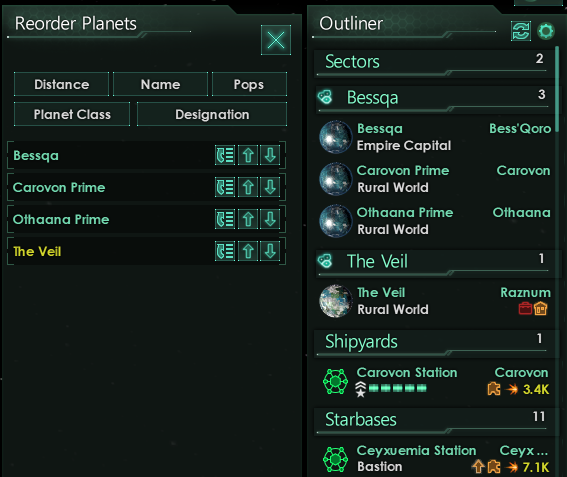
Task: Click Carovon Station starbase icon
Action: pos(335,381)
